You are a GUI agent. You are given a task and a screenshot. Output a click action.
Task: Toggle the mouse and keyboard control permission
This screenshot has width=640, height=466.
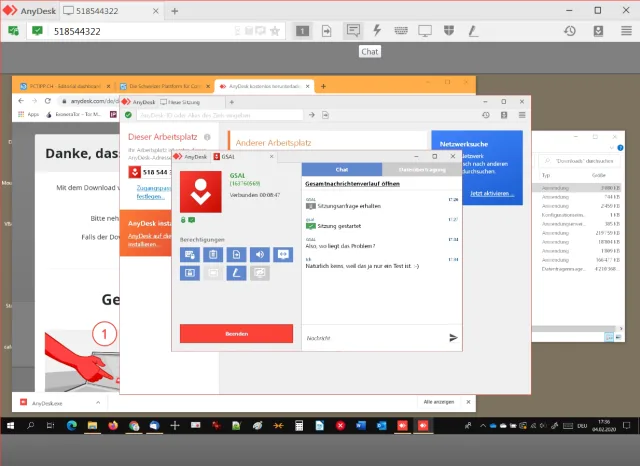click(x=190, y=255)
